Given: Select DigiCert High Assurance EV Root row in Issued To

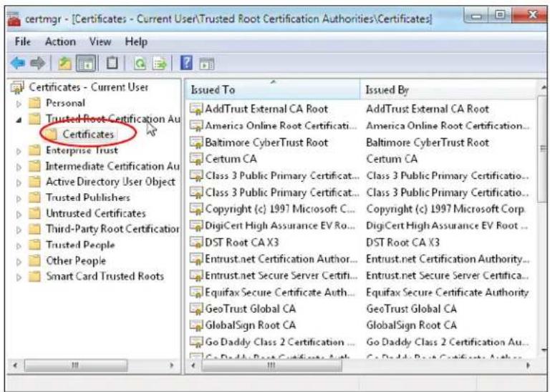Looking at the screenshot, I should point(279,225).
